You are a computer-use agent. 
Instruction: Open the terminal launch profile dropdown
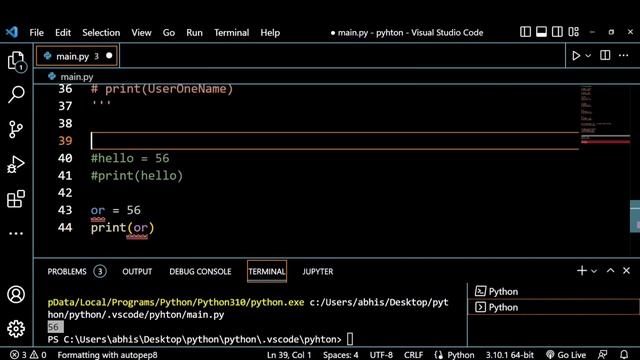click(594, 271)
